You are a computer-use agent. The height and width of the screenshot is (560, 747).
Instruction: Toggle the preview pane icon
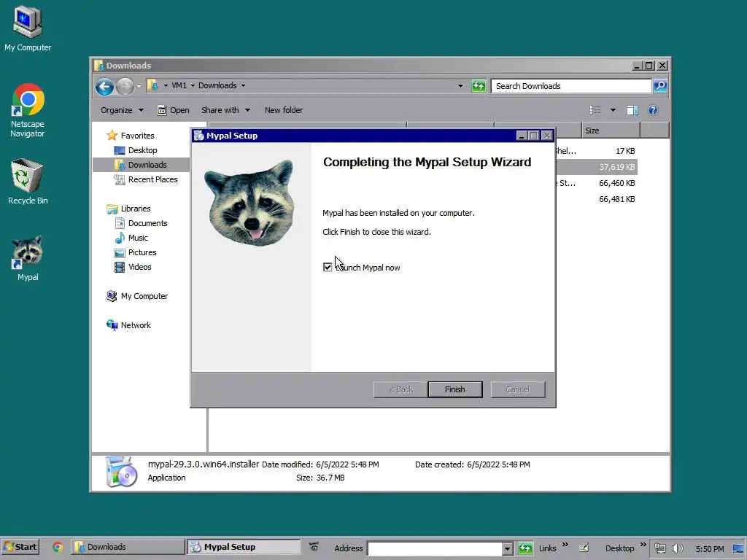point(632,111)
